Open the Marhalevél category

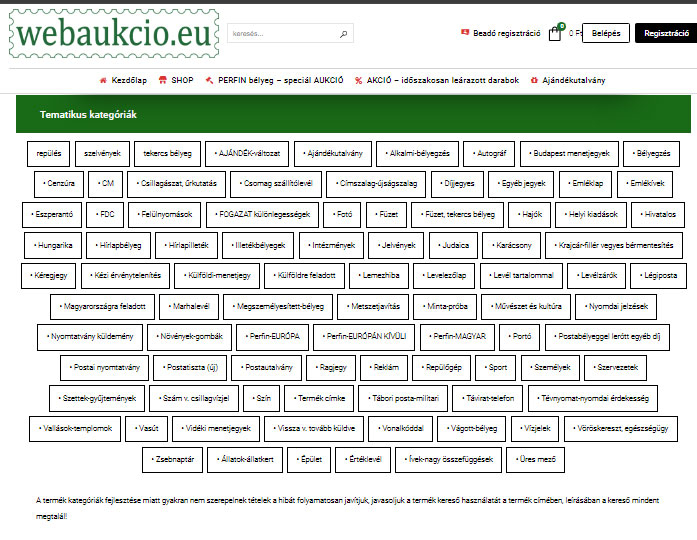click(189, 307)
